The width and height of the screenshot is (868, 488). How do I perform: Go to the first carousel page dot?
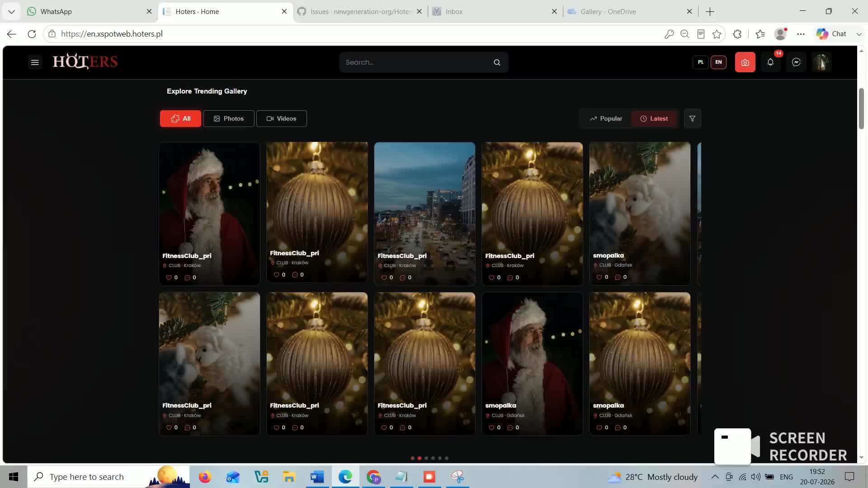tap(412, 458)
